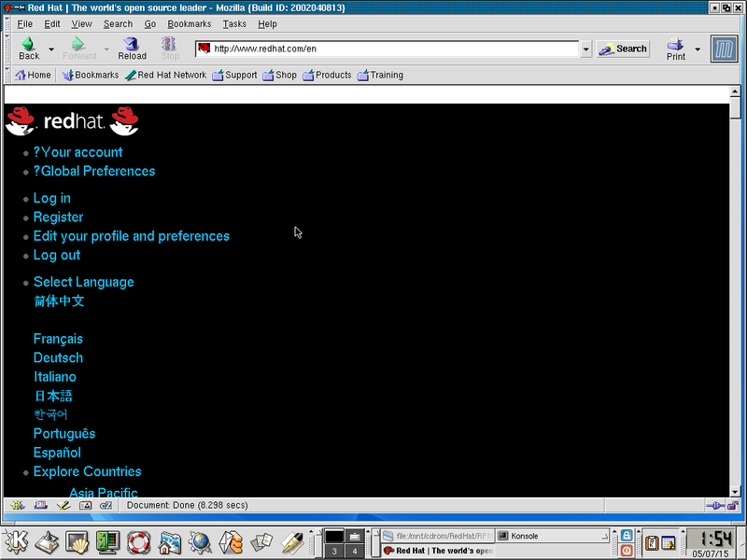Open the KDE K start menu
The width and height of the screenshot is (747, 560).
tap(16, 543)
